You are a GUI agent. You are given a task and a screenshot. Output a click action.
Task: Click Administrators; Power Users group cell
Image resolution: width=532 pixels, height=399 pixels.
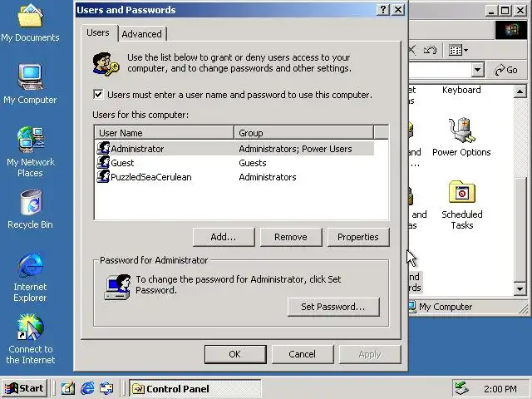click(x=295, y=149)
